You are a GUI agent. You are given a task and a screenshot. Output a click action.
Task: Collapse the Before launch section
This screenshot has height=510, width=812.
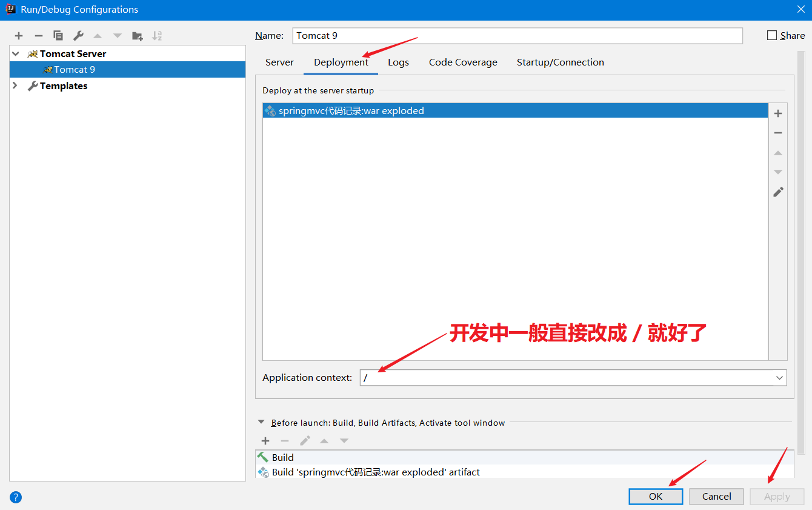261,422
